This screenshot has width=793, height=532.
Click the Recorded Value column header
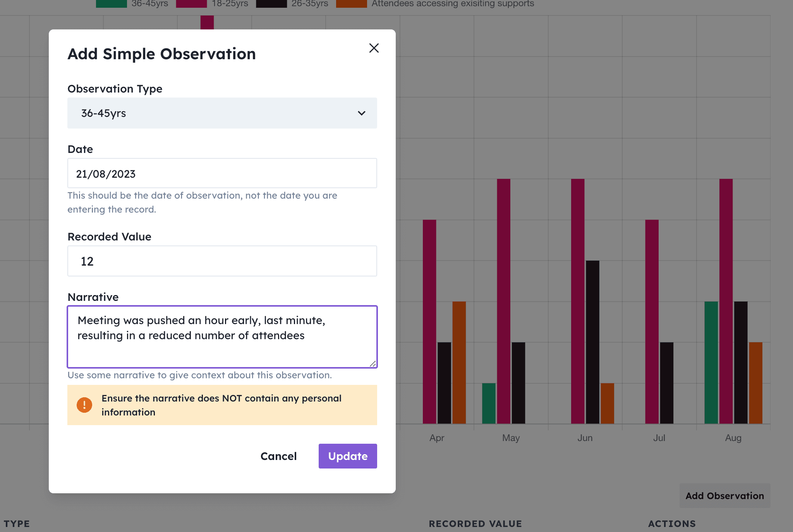pyautogui.click(x=475, y=523)
